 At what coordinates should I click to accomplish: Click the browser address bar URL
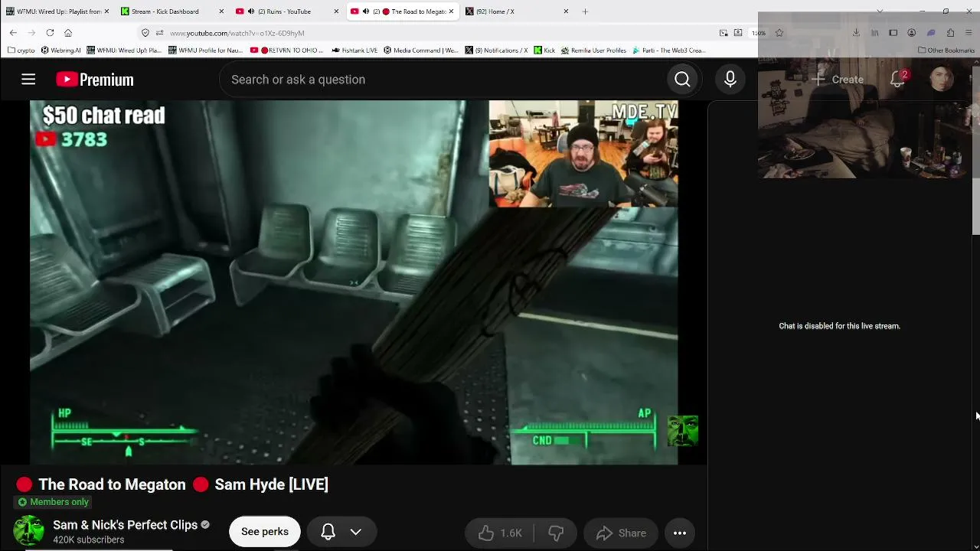237,33
